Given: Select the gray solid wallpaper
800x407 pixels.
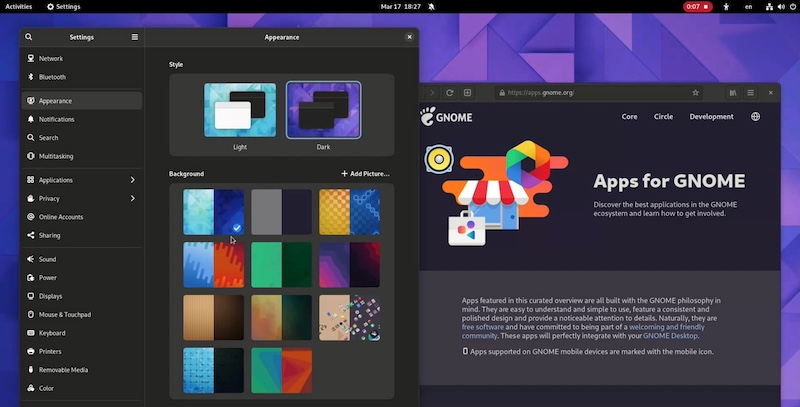Looking at the screenshot, I should pos(281,212).
